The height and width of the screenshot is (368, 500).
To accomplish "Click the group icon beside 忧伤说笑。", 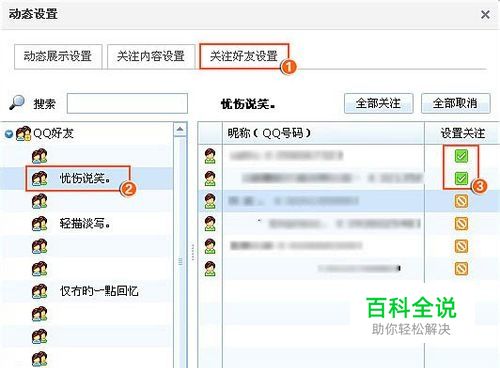I will pos(39,179).
